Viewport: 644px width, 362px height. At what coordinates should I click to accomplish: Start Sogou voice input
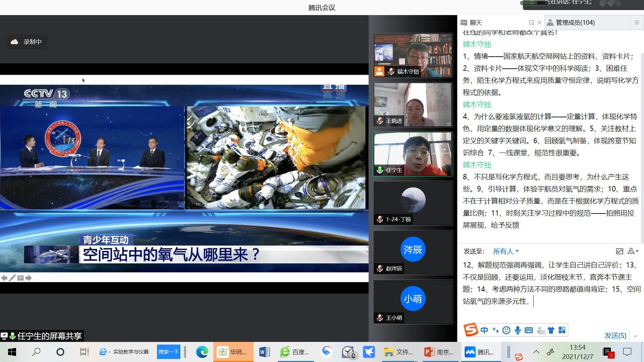(518, 330)
